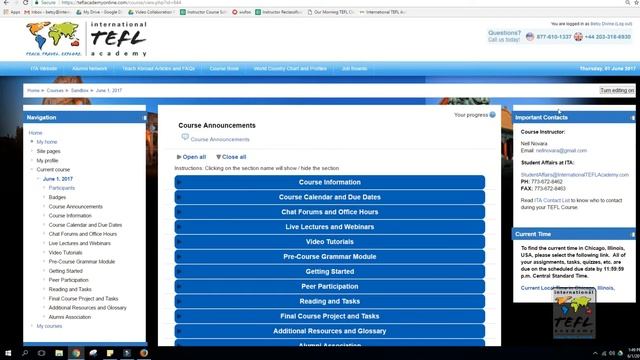The image size is (640, 360).
Task: Click the Log out link
Action: pyautogui.click(x=623, y=24)
